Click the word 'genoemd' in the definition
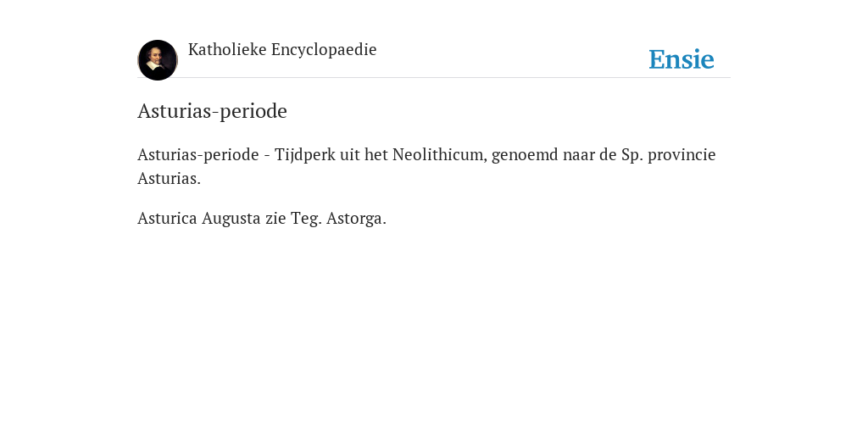Image resolution: width=868 pixels, height=434 pixels. [x=525, y=154]
